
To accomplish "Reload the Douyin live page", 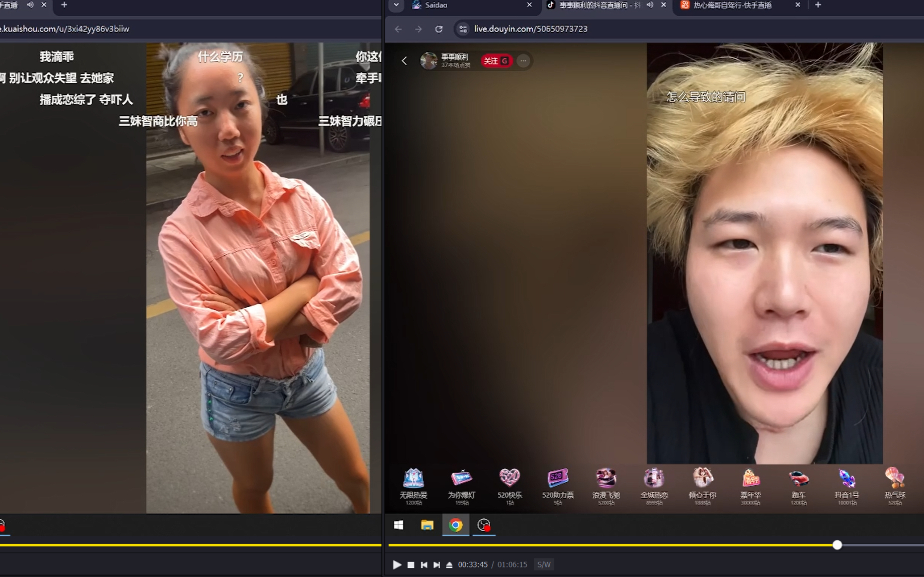I will 439,29.
